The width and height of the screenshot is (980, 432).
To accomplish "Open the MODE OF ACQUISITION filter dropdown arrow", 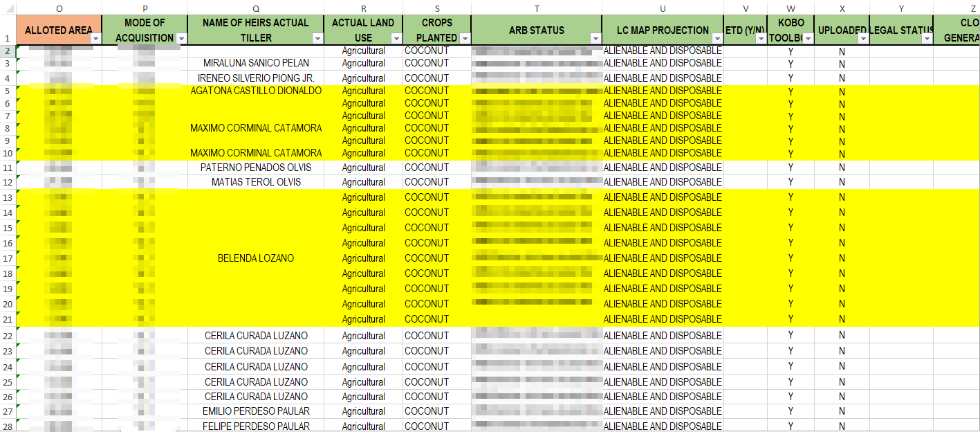I will tap(181, 39).
